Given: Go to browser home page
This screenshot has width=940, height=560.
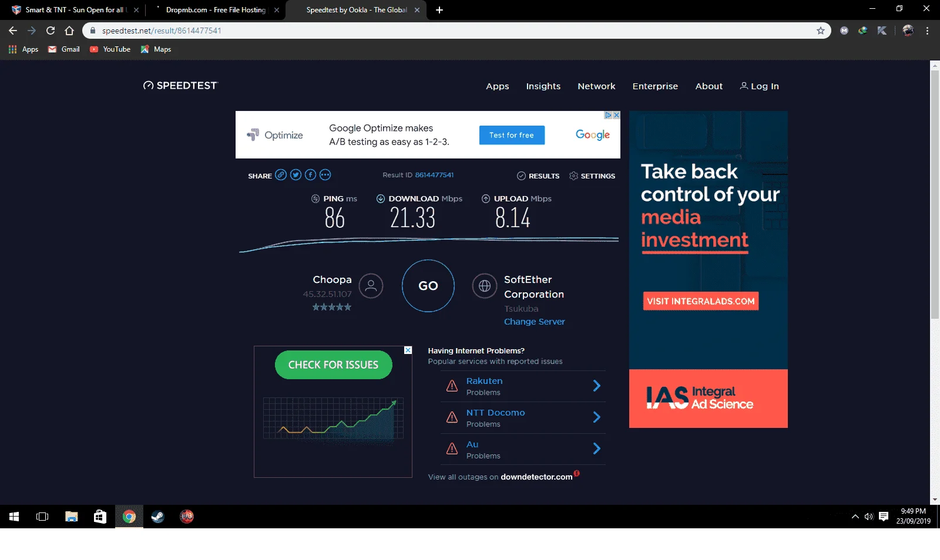Looking at the screenshot, I should point(69,31).
